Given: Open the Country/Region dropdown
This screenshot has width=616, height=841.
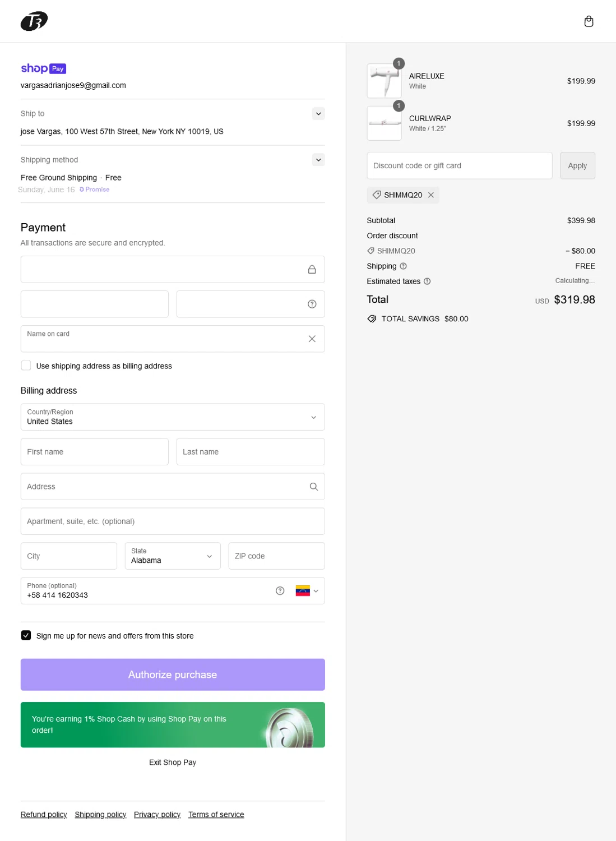Looking at the screenshot, I should point(173,417).
